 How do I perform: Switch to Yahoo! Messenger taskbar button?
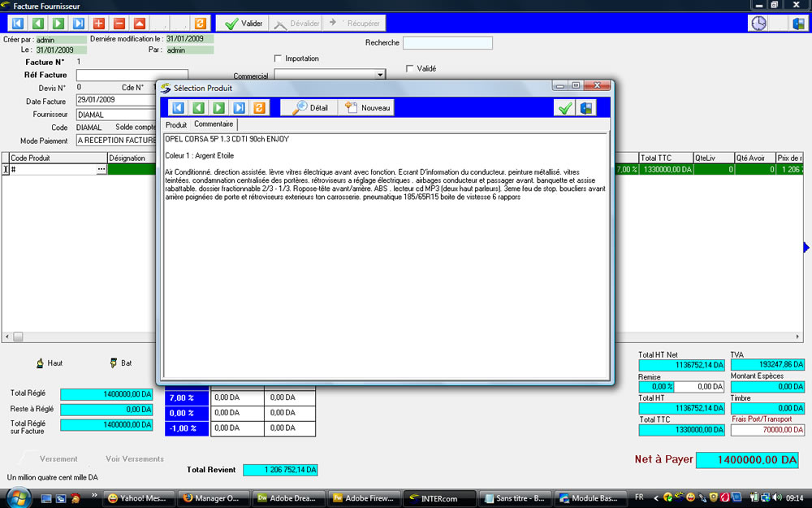(x=139, y=498)
